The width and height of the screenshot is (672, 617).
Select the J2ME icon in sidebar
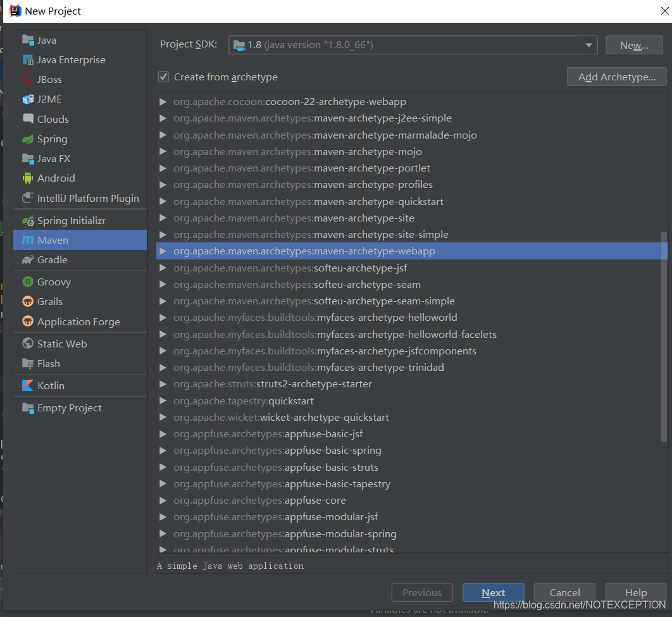point(28,99)
